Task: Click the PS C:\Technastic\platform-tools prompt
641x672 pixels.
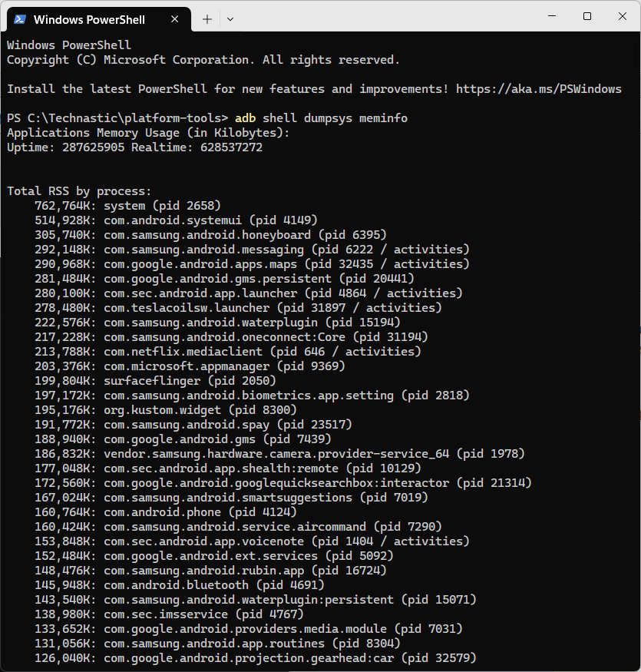Action: pyautogui.click(x=117, y=118)
